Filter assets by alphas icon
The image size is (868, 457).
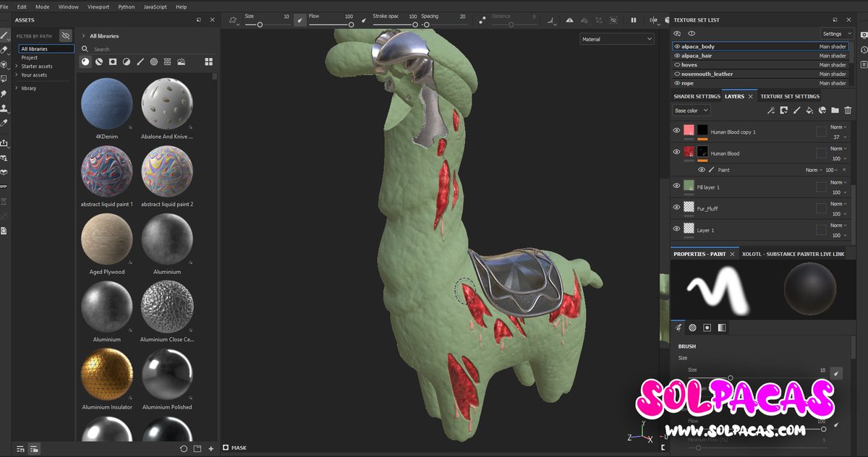point(154,62)
